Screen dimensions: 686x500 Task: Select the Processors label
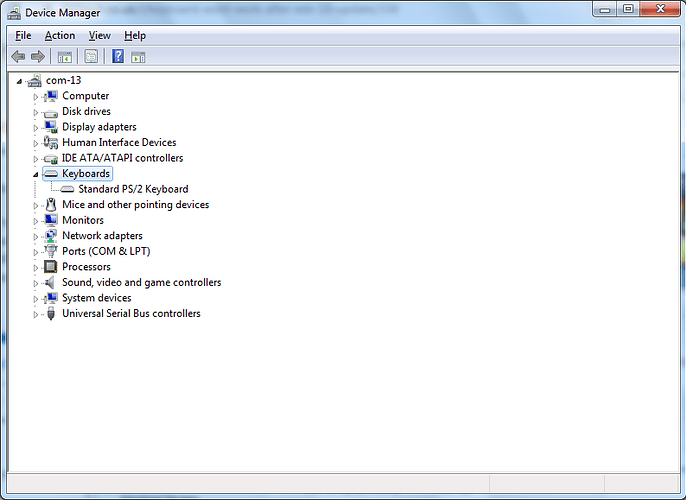pos(86,267)
